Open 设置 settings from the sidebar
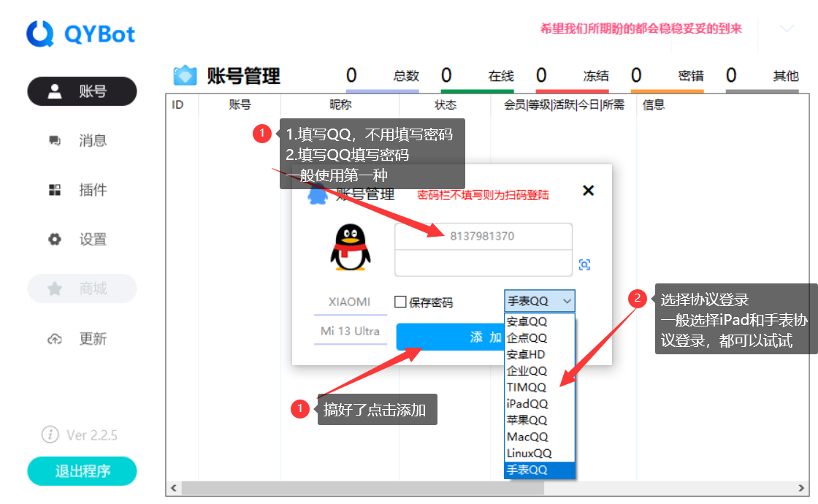The width and height of the screenshot is (818, 504). pyautogui.click(x=82, y=240)
